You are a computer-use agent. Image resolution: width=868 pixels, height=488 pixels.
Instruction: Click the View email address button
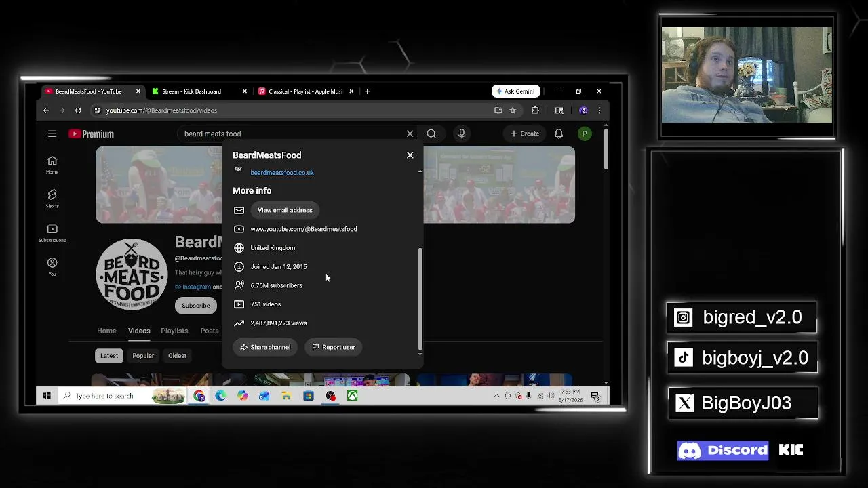[285, 210]
